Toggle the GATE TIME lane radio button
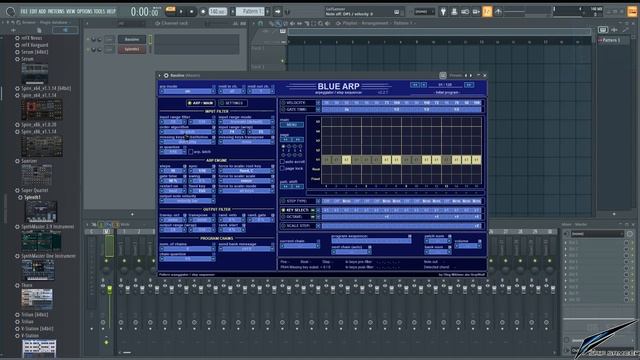 pos(283,109)
